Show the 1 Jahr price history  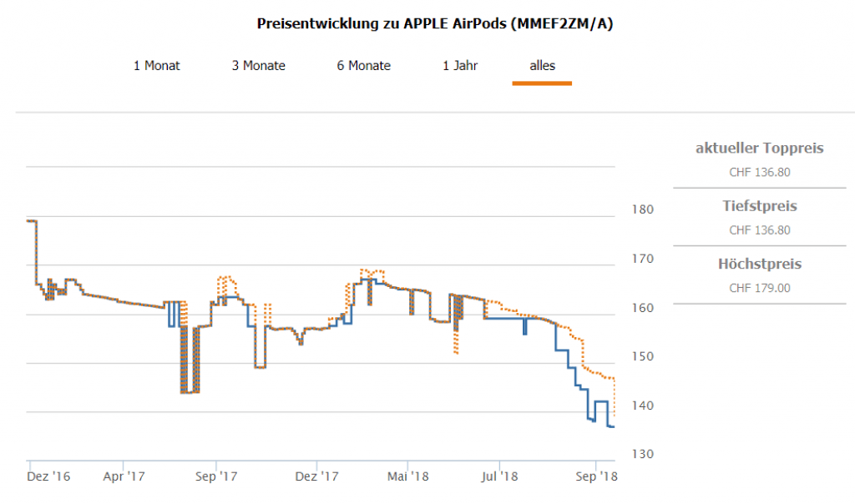[460, 65]
